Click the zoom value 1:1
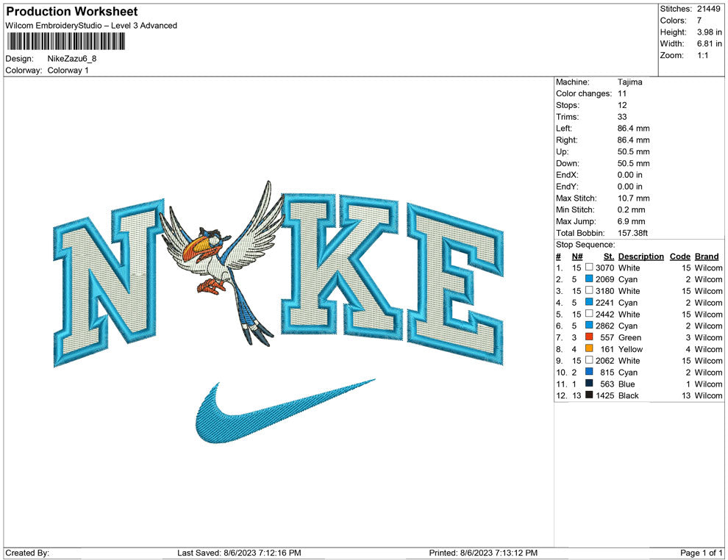 tap(702, 55)
